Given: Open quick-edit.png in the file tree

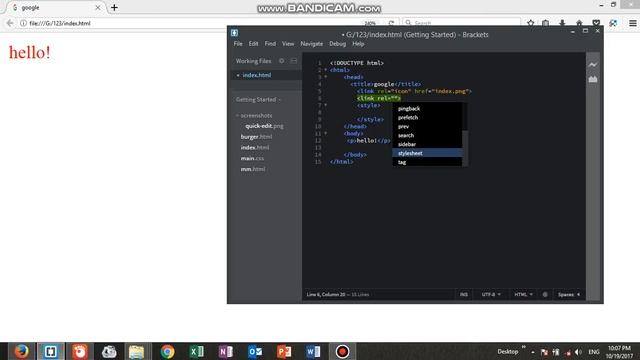Looking at the screenshot, I should 264,126.
